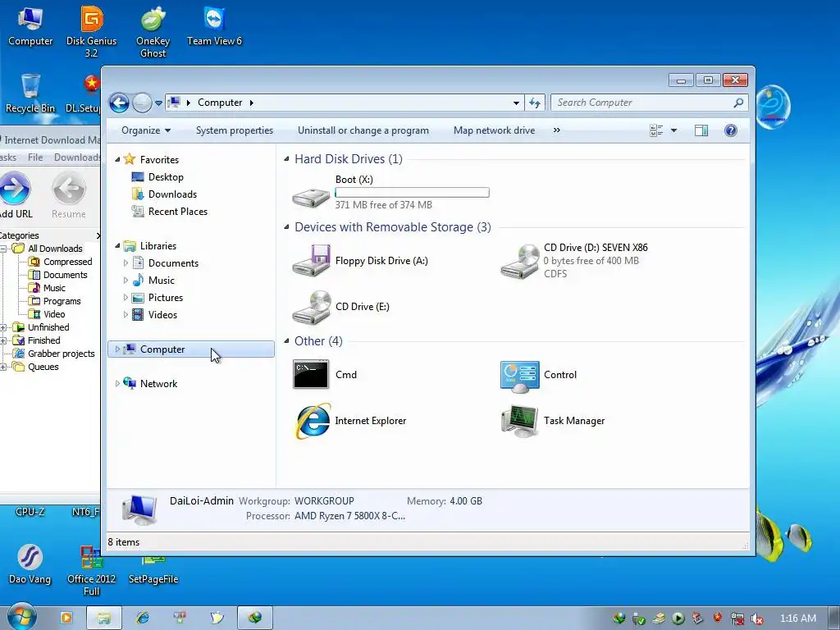Select Finished category in Download Manager

44,340
